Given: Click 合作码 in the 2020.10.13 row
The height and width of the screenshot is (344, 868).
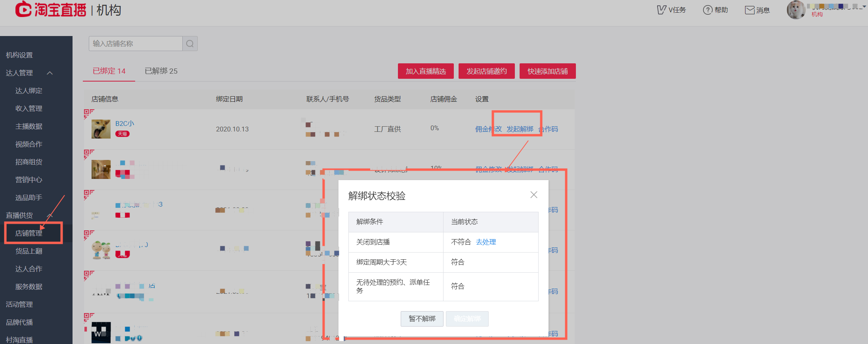Looking at the screenshot, I should click(x=548, y=129).
